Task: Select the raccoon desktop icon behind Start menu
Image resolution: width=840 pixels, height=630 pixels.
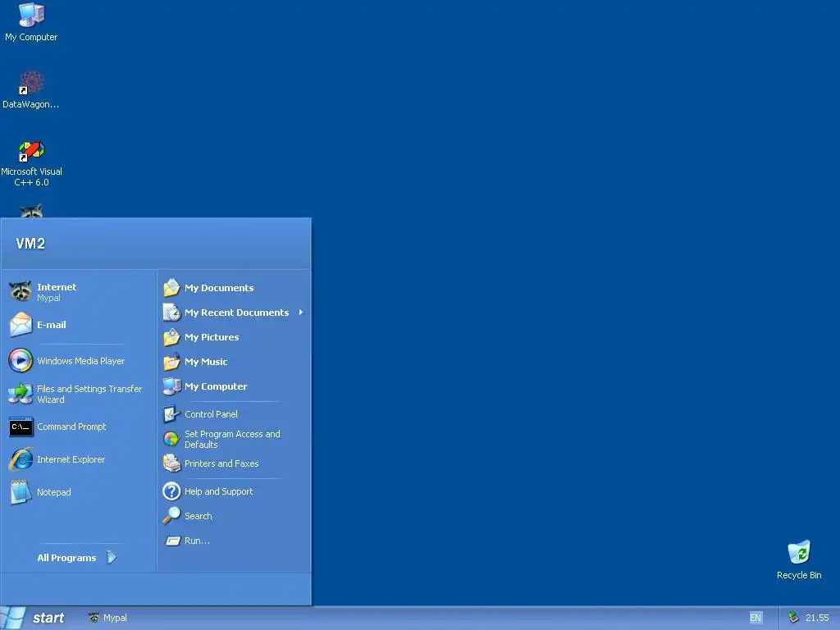Action: pos(31,211)
